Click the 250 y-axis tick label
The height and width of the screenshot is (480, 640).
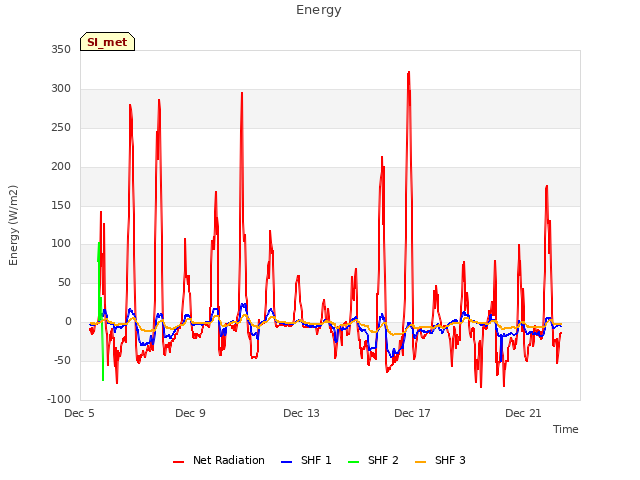(x=61, y=128)
